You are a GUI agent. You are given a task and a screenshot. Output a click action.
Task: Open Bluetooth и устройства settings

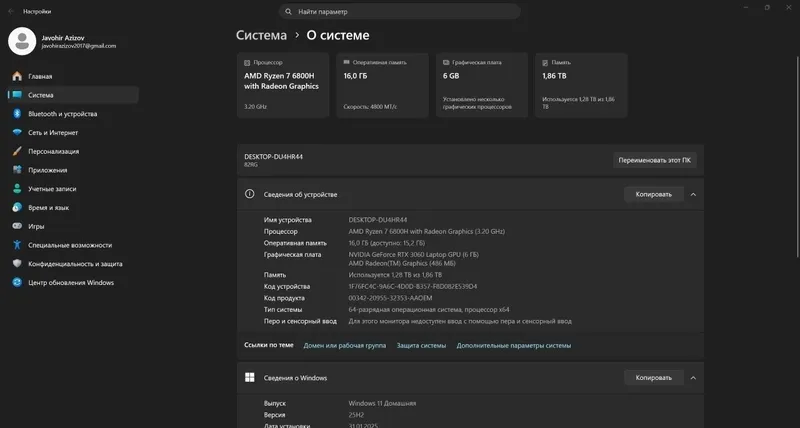73,114
